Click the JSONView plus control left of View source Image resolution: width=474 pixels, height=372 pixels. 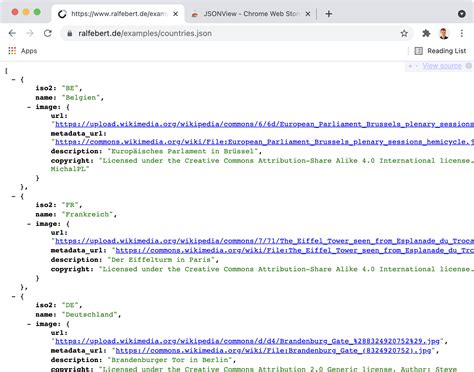coord(410,66)
